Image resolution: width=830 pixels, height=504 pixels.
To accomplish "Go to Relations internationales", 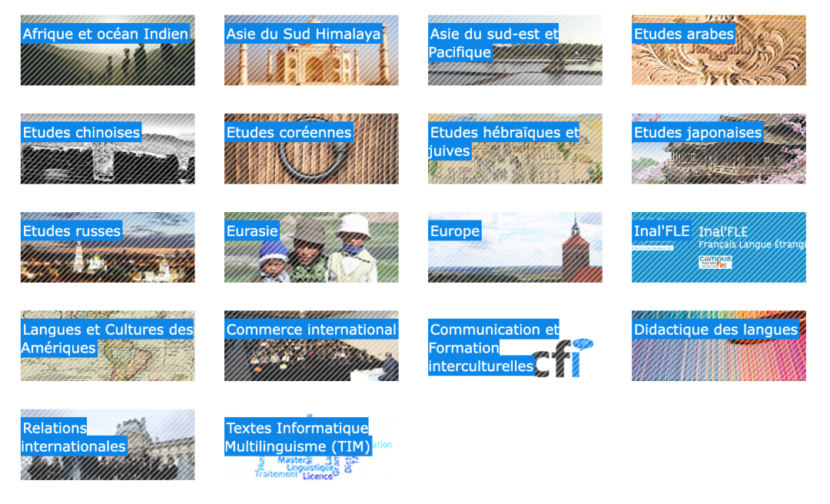I will 108,445.
